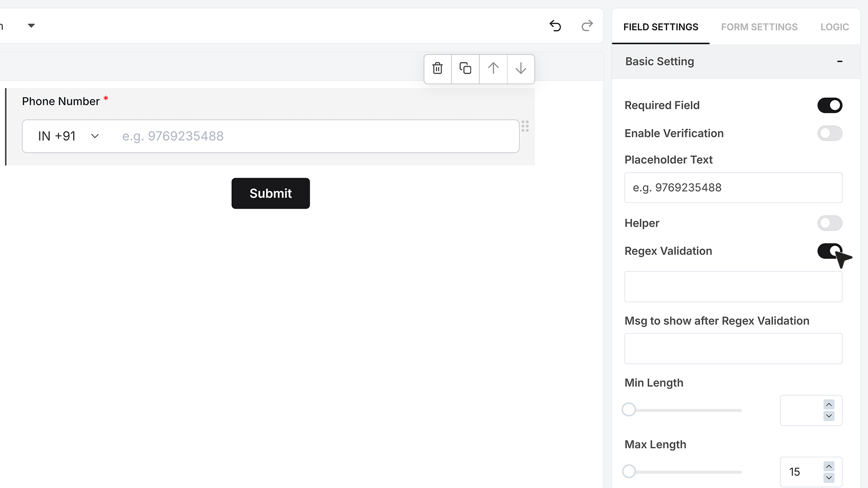This screenshot has height=488, width=868.
Task: Click the undo arrow icon
Action: (555, 26)
